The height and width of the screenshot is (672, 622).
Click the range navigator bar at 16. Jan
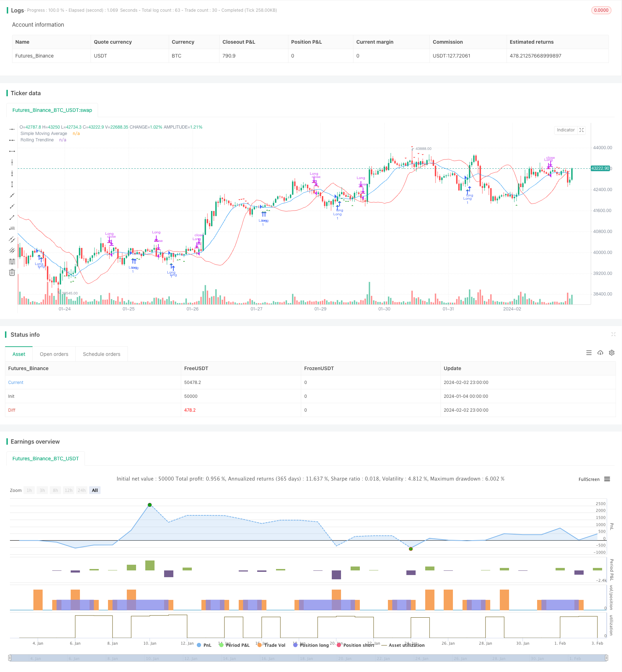(268, 658)
